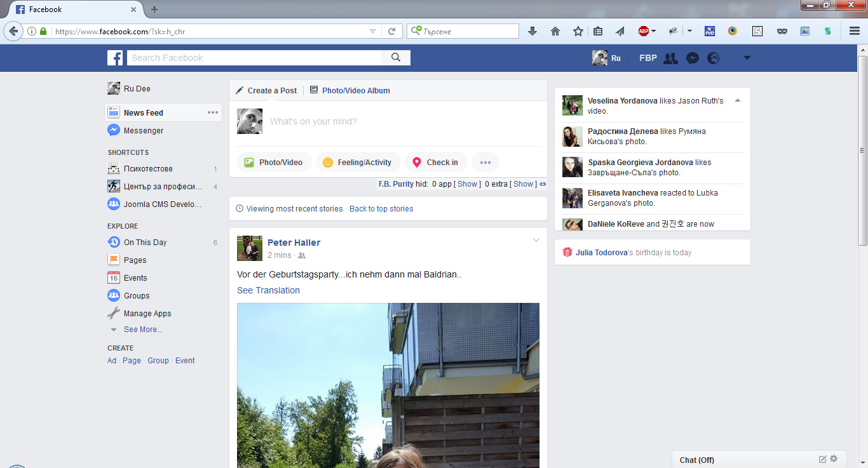Click the site info icon in address bar
The height and width of the screenshot is (468, 868).
pos(32,31)
